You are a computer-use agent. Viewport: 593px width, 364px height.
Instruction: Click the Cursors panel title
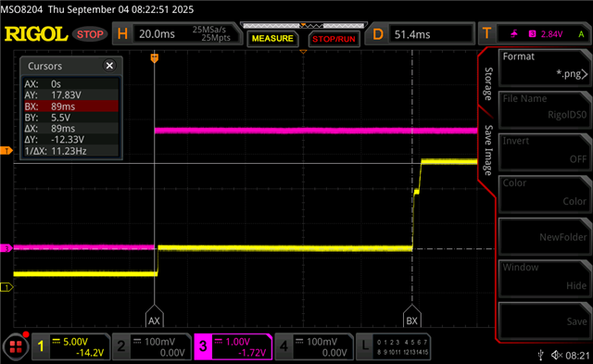pos(45,66)
